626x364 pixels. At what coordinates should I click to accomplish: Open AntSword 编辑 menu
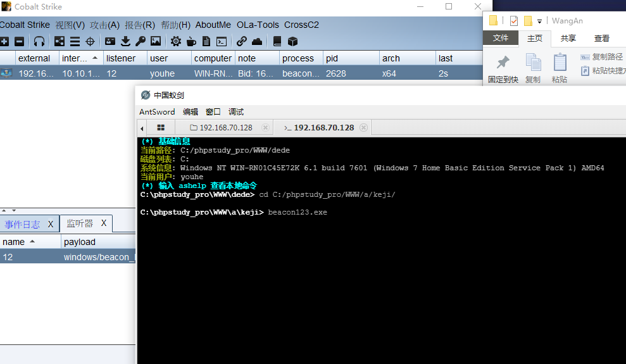[x=191, y=112]
